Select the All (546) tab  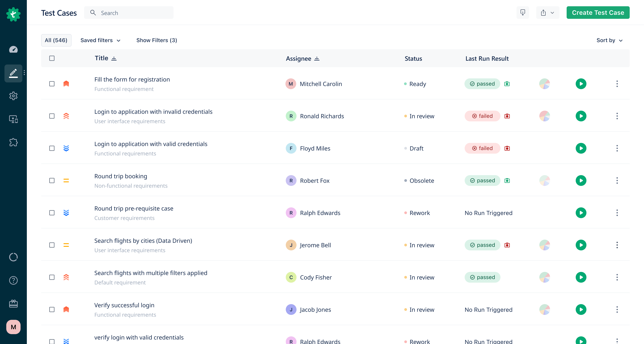click(x=56, y=40)
